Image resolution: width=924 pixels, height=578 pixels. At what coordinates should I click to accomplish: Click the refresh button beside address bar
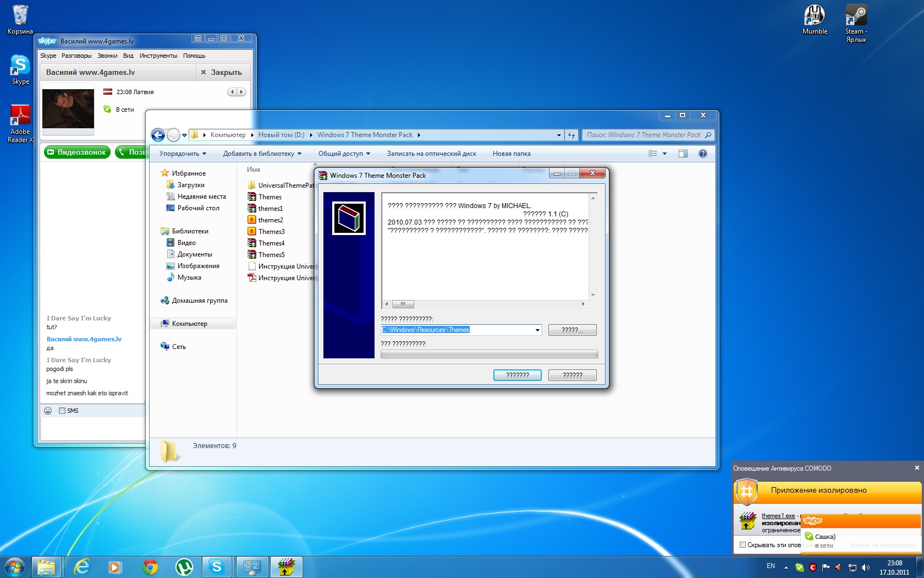[571, 135]
